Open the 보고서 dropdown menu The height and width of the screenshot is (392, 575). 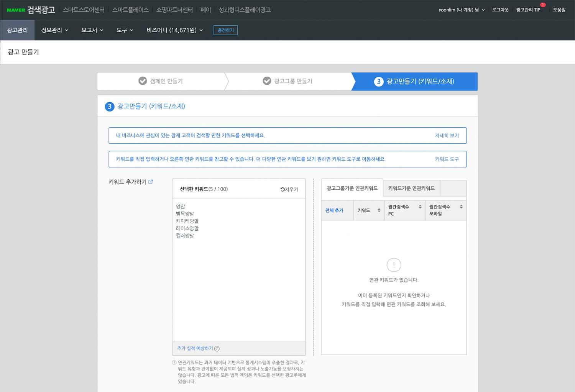(x=92, y=30)
